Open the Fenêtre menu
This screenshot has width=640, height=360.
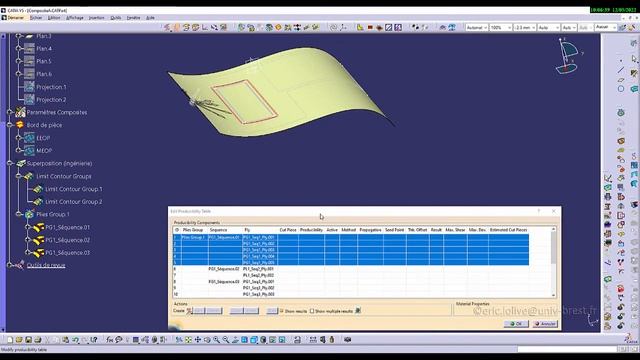coord(133,18)
